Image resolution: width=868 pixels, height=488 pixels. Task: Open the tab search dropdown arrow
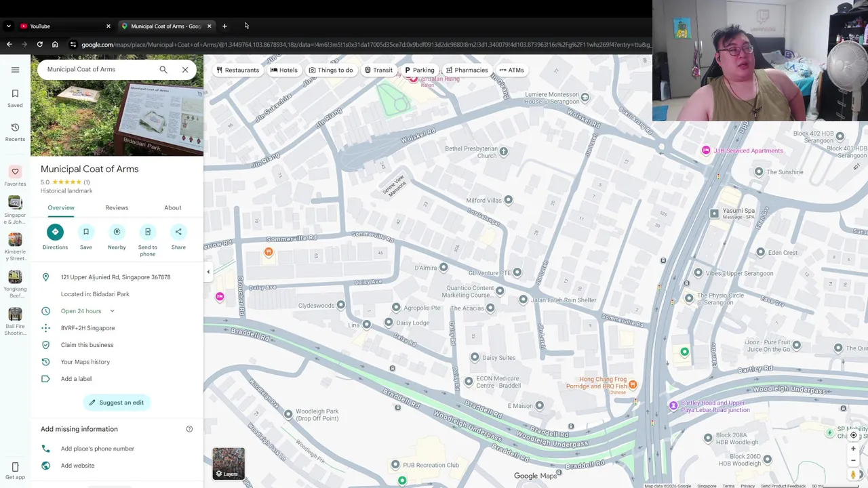tap(8, 26)
